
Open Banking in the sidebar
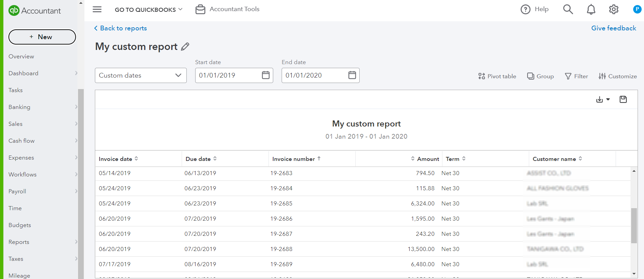[20, 107]
